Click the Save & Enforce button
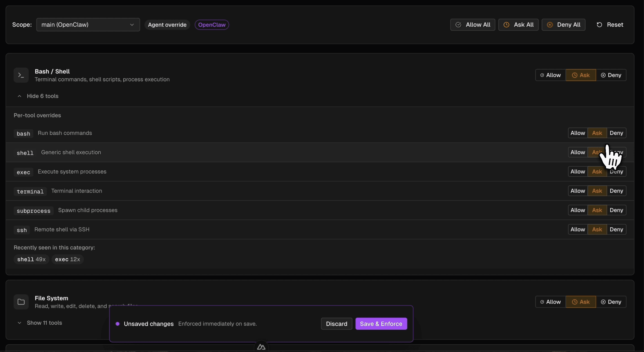Viewport: 644px width, 352px height. pyautogui.click(x=381, y=324)
